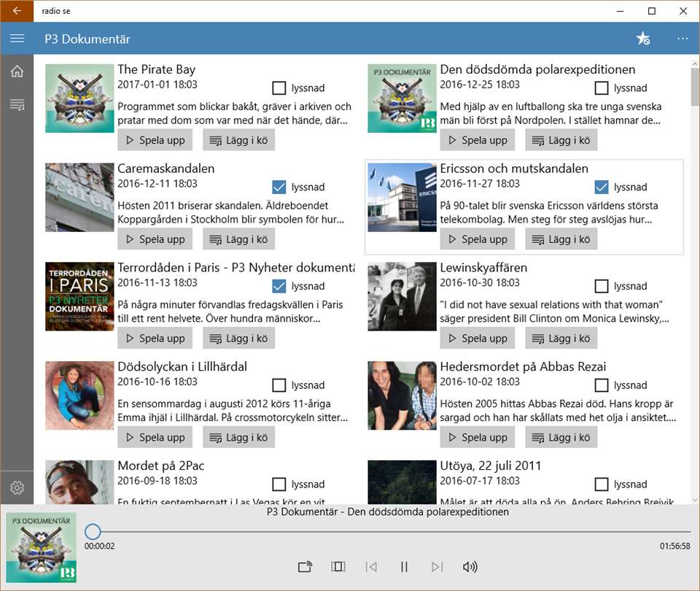Click now-playing title in player bar
The width and height of the screenshot is (700, 591).
(387, 512)
